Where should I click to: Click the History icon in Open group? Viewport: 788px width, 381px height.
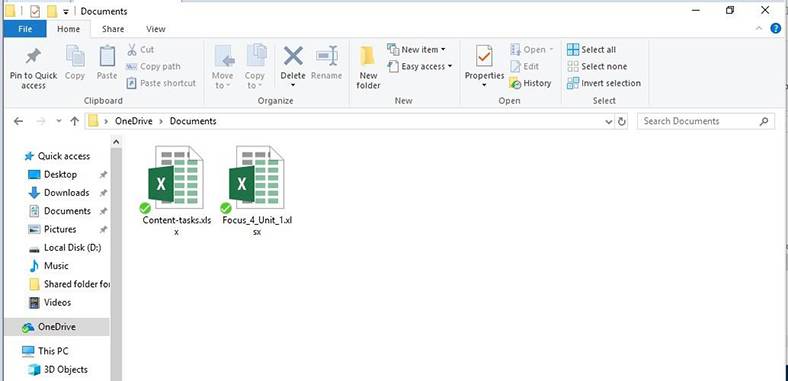pos(515,83)
